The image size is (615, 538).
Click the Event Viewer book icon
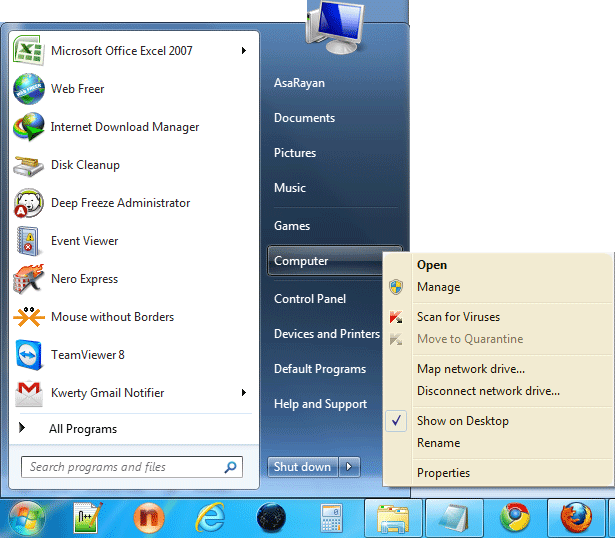pyautogui.click(x=28, y=241)
